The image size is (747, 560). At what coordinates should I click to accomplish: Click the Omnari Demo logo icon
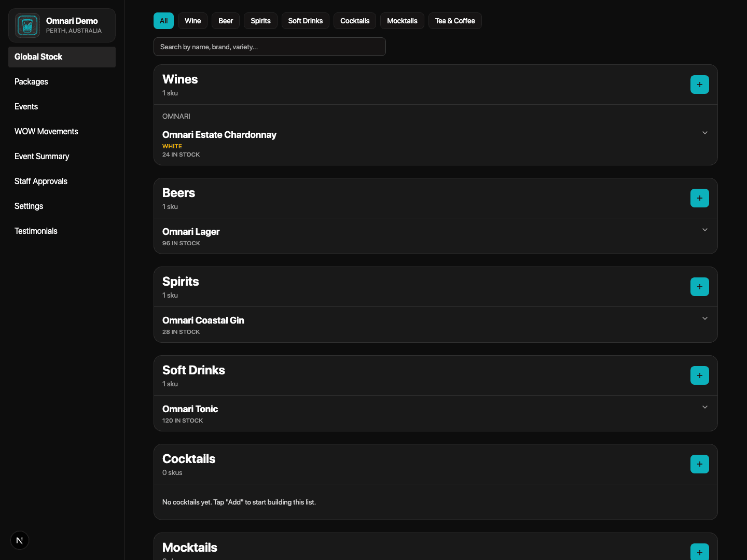click(x=27, y=25)
